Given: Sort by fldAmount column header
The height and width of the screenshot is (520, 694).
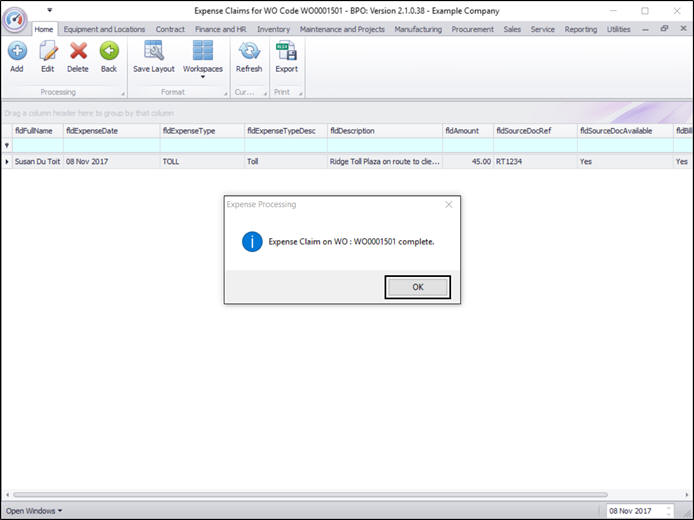Looking at the screenshot, I should coord(468,131).
